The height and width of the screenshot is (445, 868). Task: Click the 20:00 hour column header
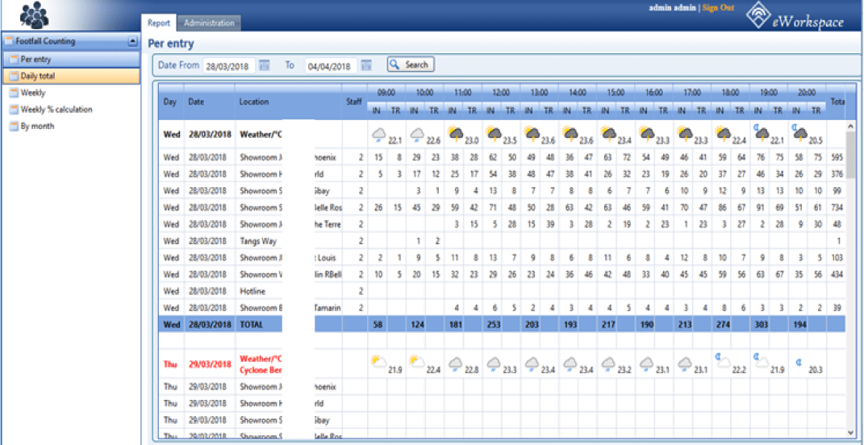click(807, 93)
